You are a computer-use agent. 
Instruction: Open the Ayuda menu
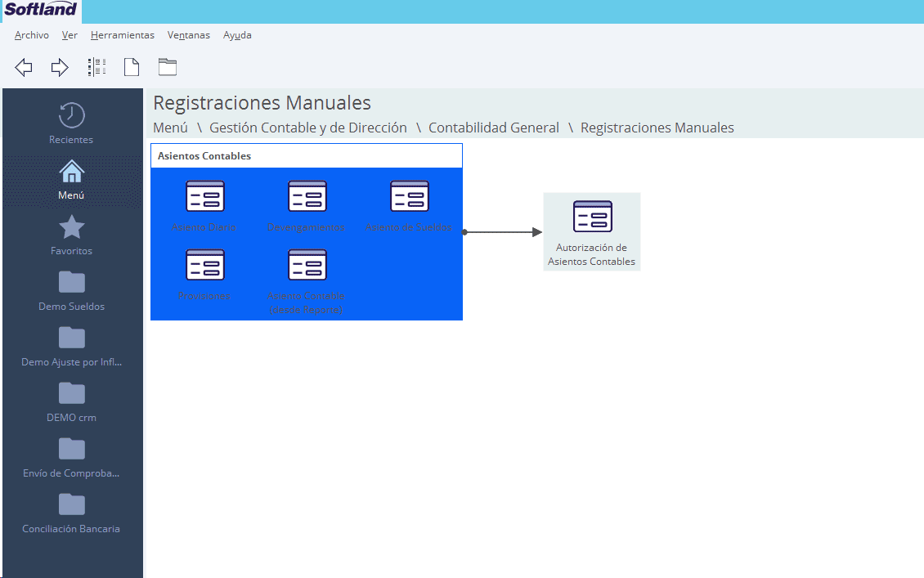pyautogui.click(x=237, y=35)
